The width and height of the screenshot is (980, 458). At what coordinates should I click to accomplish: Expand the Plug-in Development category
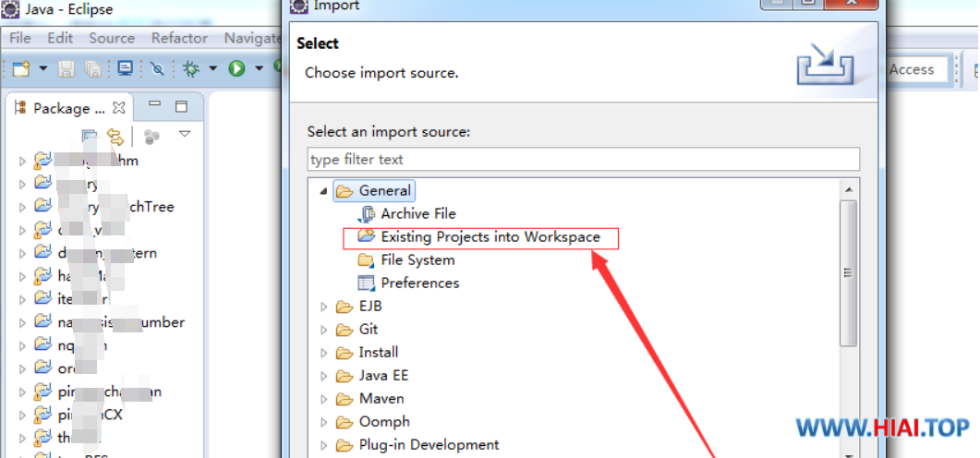tap(324, 445)
